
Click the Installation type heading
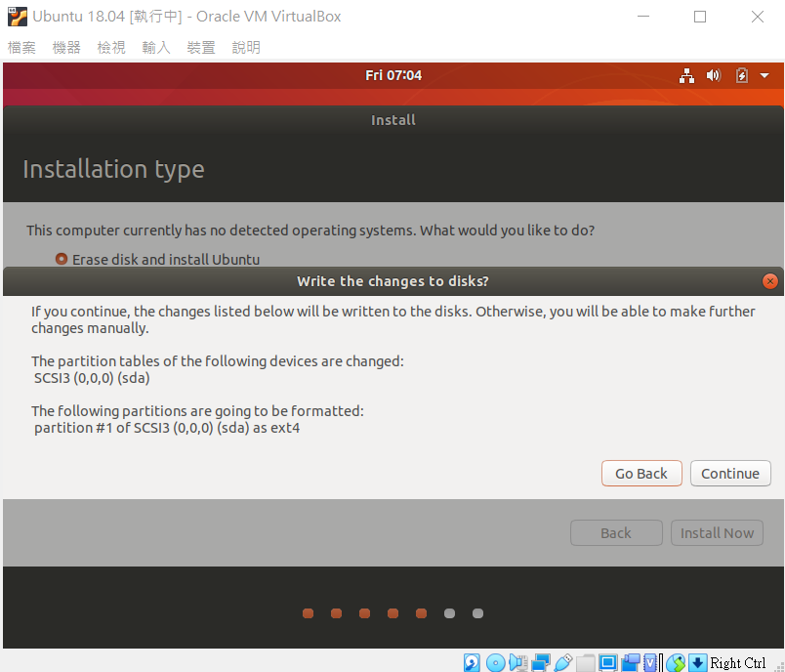pyautogui.click(x=113, y=169)
